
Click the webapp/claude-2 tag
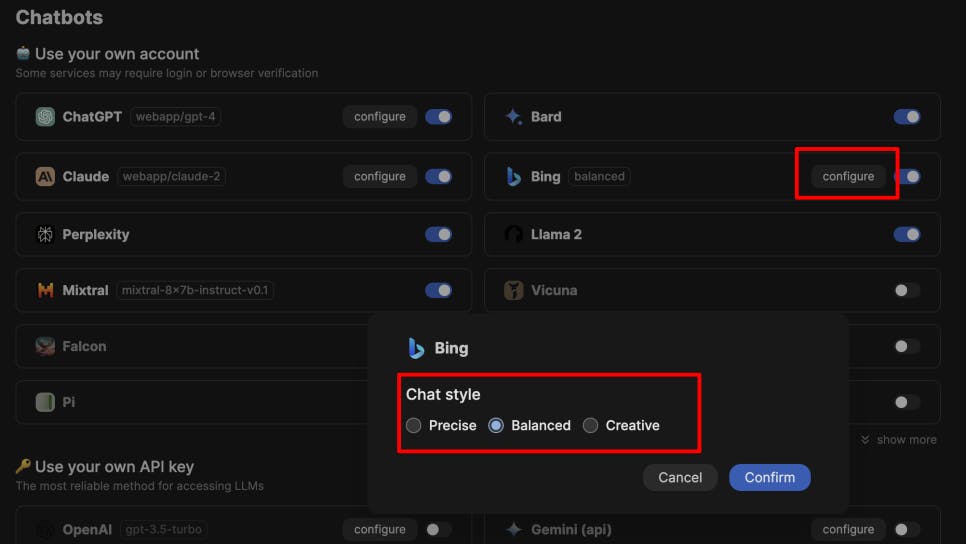(x=171, y=176)
